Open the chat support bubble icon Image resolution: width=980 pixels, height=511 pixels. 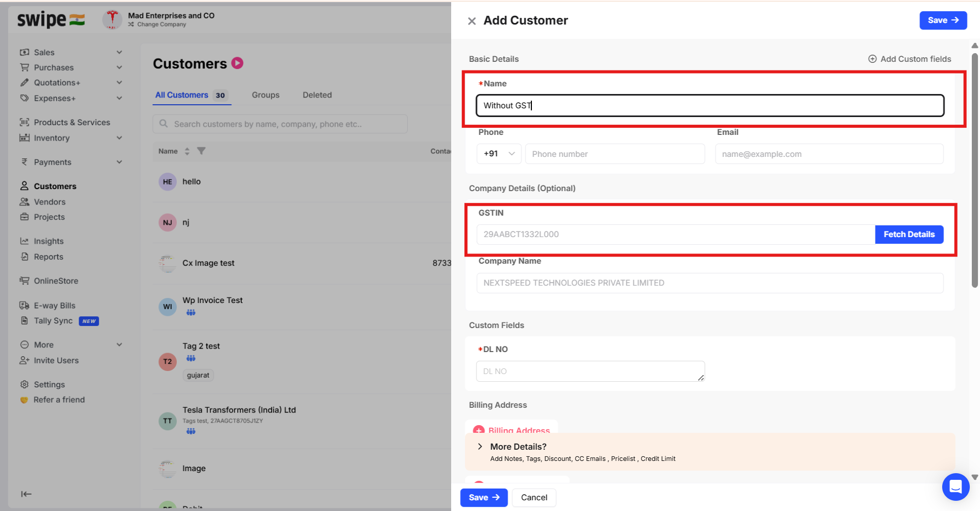point(955,486)
